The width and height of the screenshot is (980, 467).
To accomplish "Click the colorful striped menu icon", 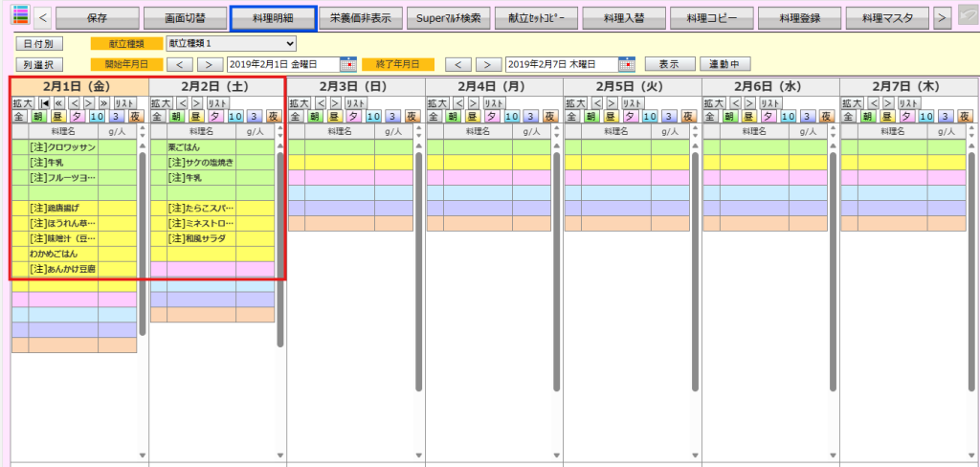I will [19, 15].
